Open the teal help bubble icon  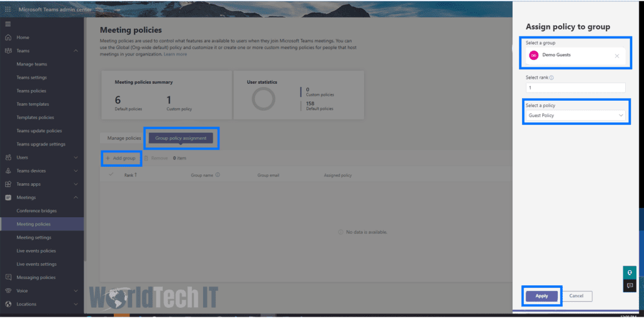(x=630, y=273)
